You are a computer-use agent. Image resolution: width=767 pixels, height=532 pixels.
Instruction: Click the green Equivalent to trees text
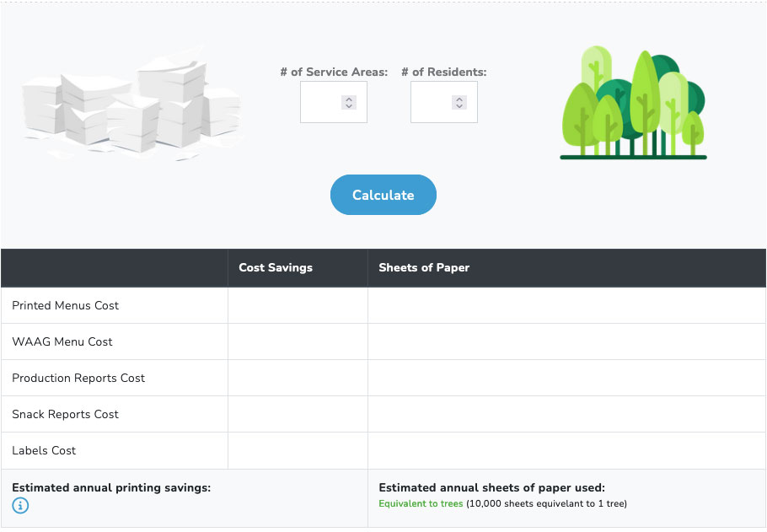coord(421,504)
